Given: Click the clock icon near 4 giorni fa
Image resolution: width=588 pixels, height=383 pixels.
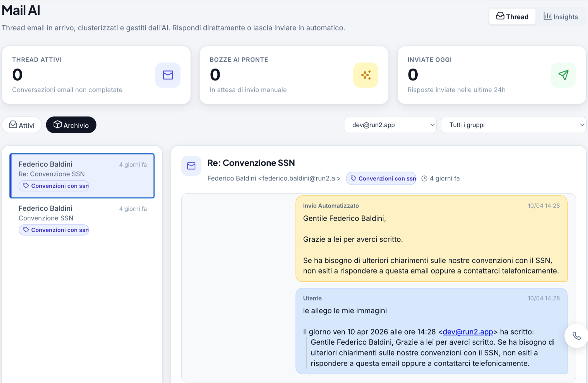Looking at the screenshot, I should [x=424, y=178].
